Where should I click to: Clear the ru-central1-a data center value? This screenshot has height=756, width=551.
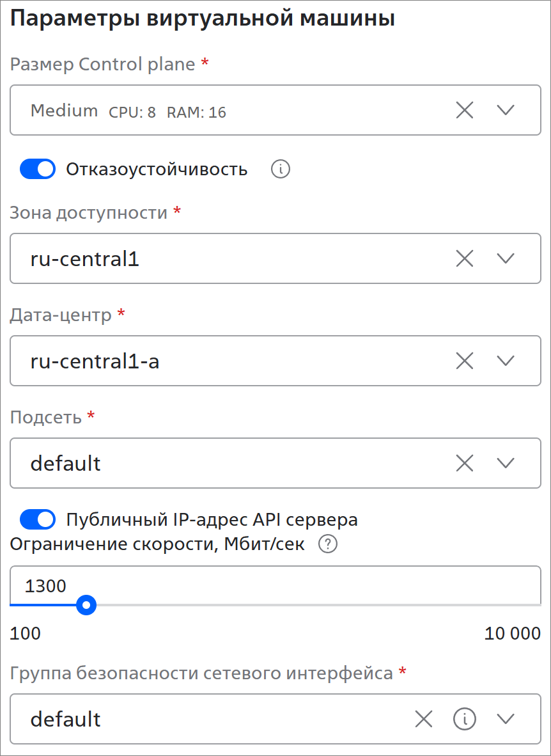click(465, 361)
